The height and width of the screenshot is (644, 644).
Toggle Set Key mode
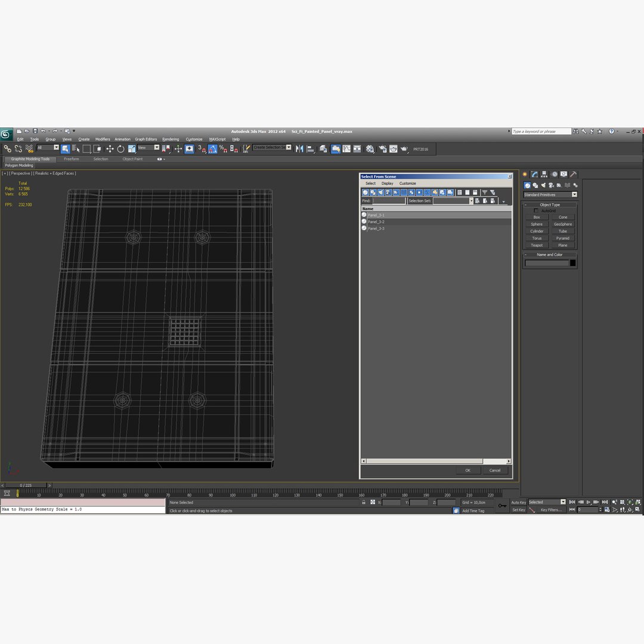coord(518,510)
